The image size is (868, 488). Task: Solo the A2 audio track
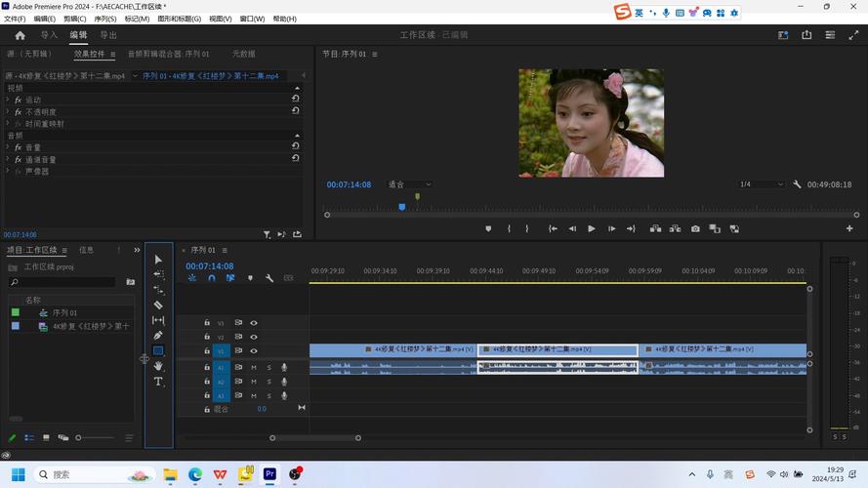tap(269, 382)
